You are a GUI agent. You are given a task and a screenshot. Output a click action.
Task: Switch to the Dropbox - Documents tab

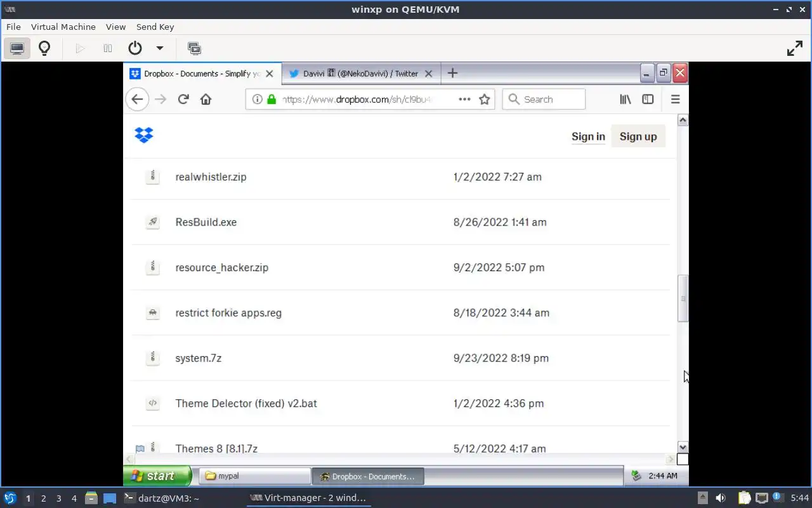[x=202, y=74]
